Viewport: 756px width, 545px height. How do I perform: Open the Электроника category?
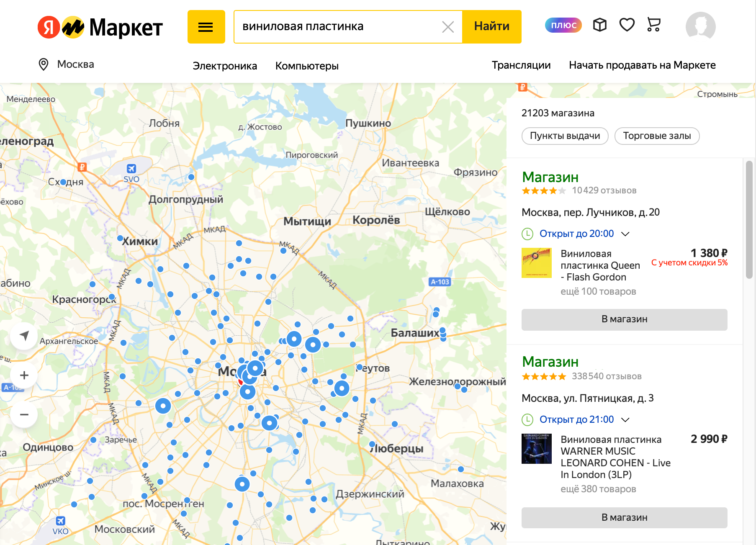(225, 66)
